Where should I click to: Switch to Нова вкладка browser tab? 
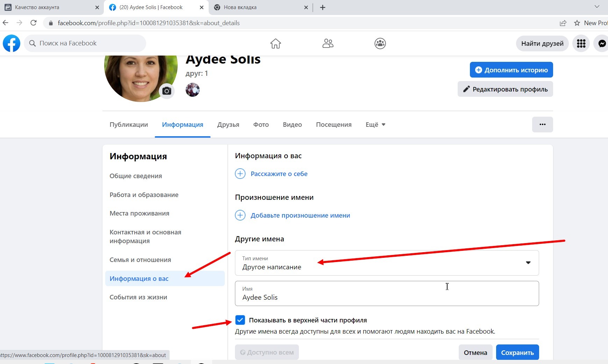click(x=260, y=7)
